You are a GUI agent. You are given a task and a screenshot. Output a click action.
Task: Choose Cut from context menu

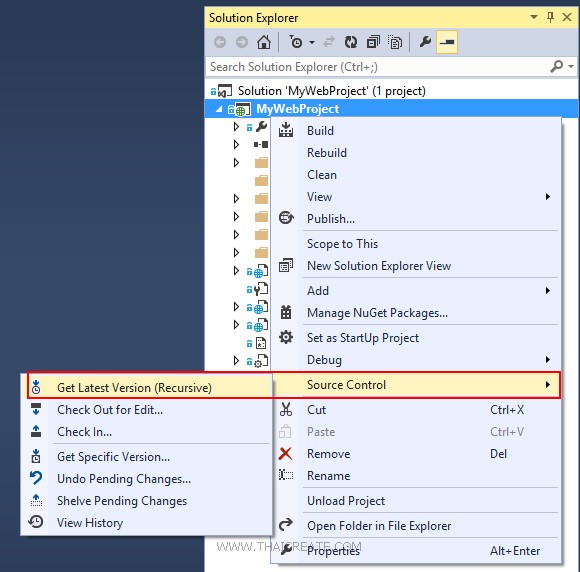point(316,410)
